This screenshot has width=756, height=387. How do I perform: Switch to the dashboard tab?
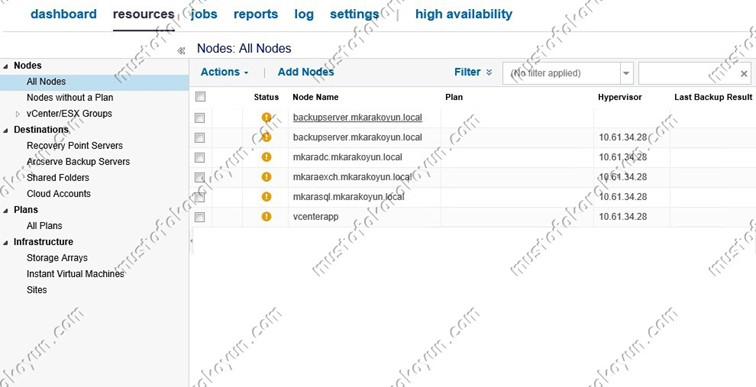pos(64,14)
